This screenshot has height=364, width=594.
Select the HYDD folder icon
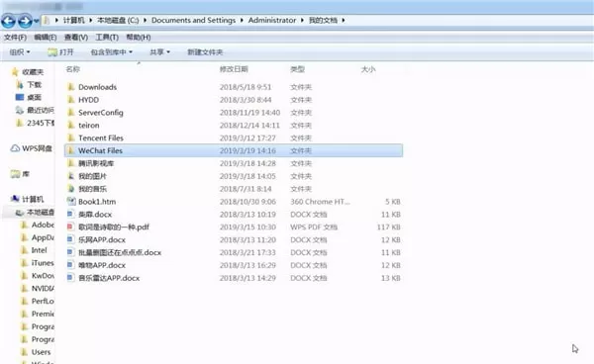click(x=71, y=100)
